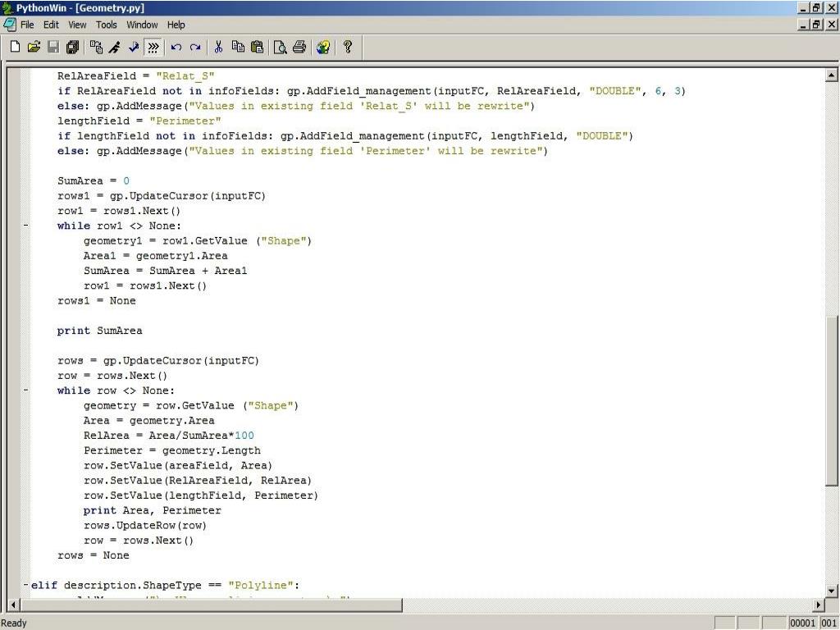840x630 pixels.
Task: Click 'row.SetValue(areaField, Area)' line
Action: pyautogui.click(x=178, y=466)
